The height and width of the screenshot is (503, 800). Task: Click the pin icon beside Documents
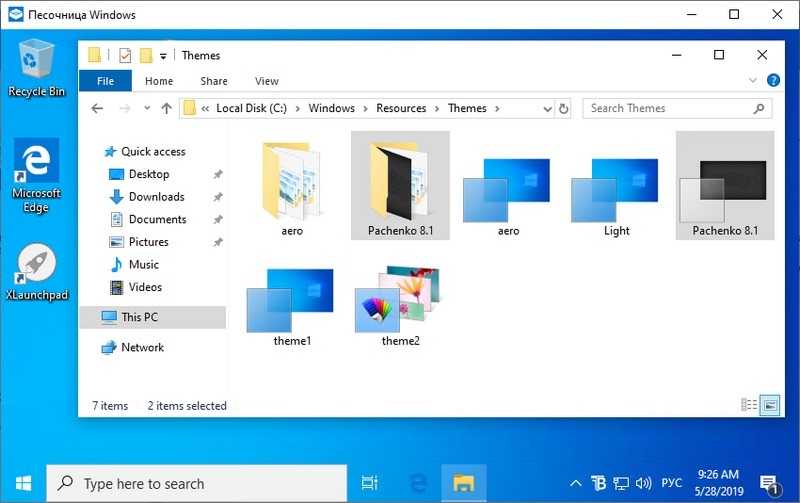click(x=218, y=219)
